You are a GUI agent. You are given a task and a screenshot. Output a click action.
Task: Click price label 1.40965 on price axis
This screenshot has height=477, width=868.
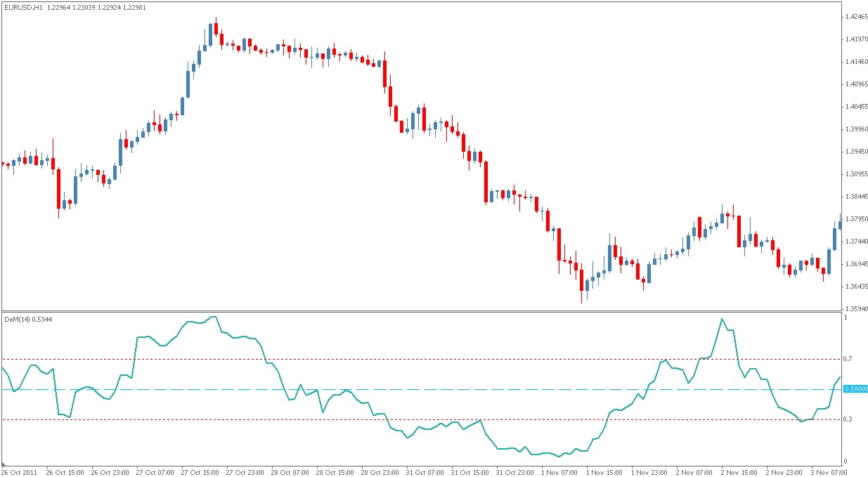857,84
